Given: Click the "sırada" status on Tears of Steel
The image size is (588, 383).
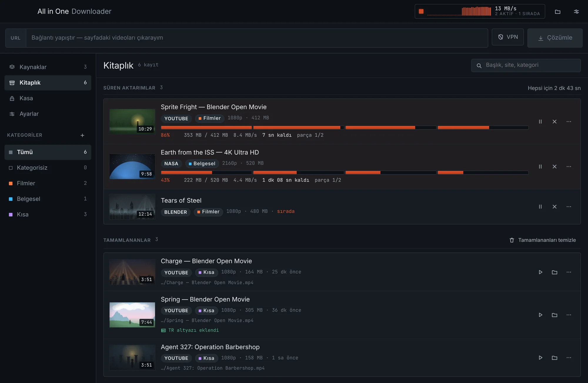Looking at the screenshot, I should [x=285, y=211].
